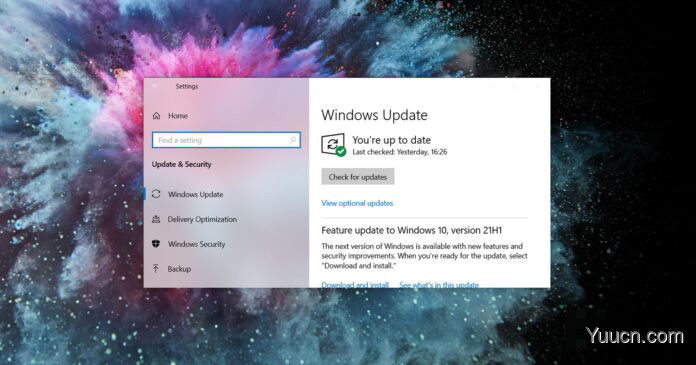
Task: Open the Home settings page label
Action: pos(178,116)
